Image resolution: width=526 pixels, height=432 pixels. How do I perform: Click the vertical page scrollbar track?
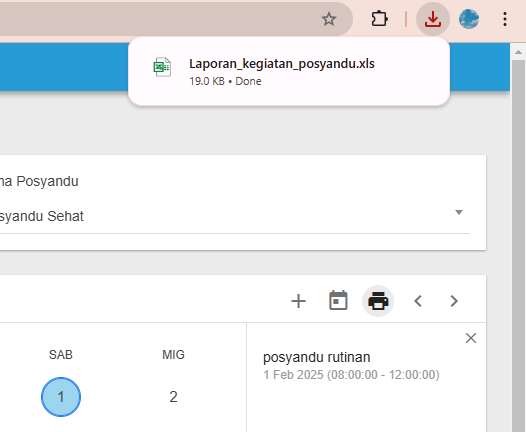coord(518,245)
